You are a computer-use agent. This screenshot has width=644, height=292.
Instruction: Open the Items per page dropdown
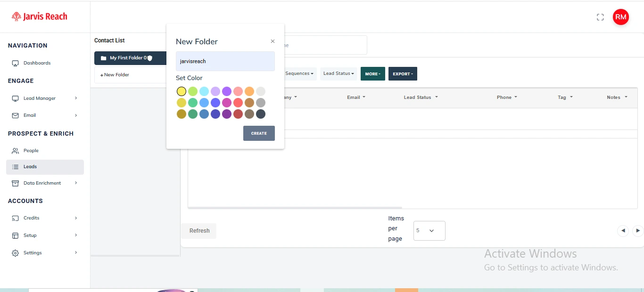(x=429, y=231)
